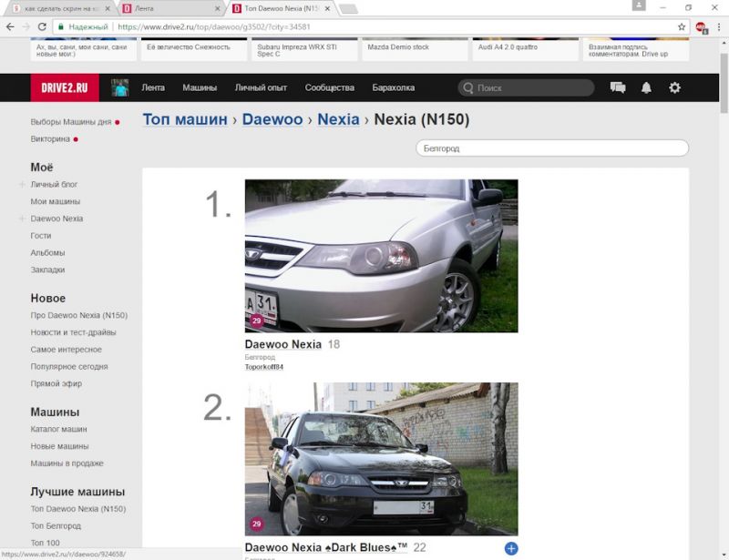Click plus next to Daewoo Nexia sidebar

pos(21,219)
